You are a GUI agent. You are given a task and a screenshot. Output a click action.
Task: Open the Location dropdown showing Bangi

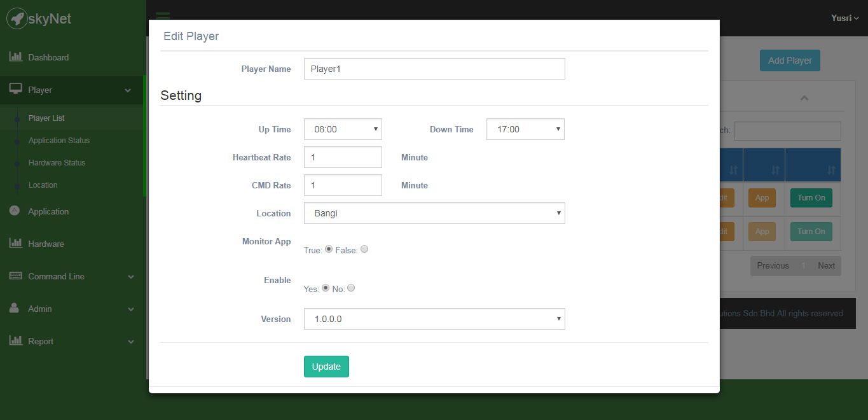tap(434, 213)
